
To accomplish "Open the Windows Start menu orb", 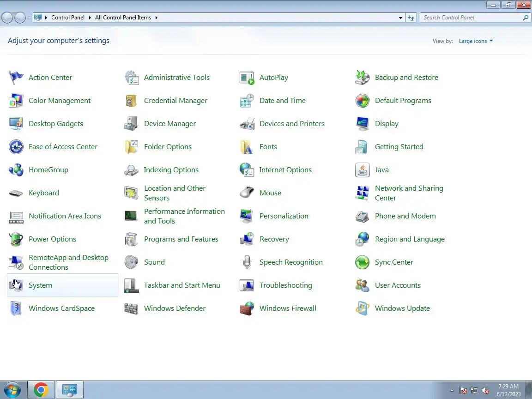I will [12, 390].
